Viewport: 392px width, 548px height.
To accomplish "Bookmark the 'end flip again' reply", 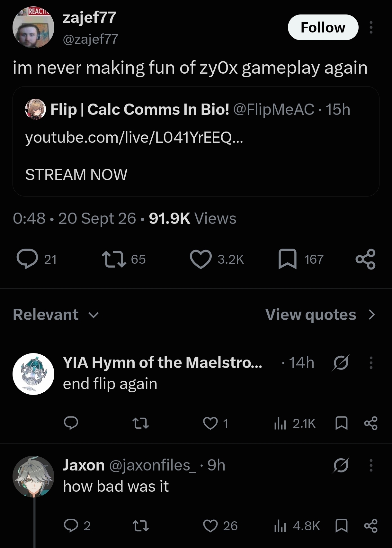I will [341, 423].
